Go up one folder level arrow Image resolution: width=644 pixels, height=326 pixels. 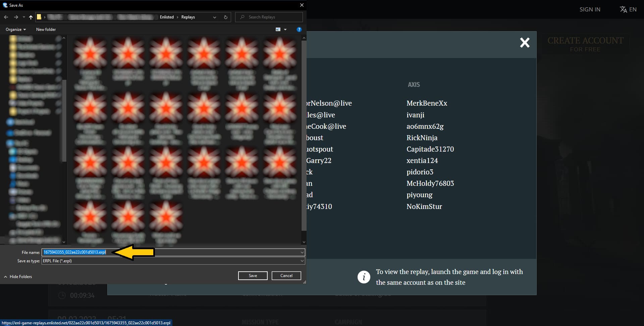click(x=31, y=17)
